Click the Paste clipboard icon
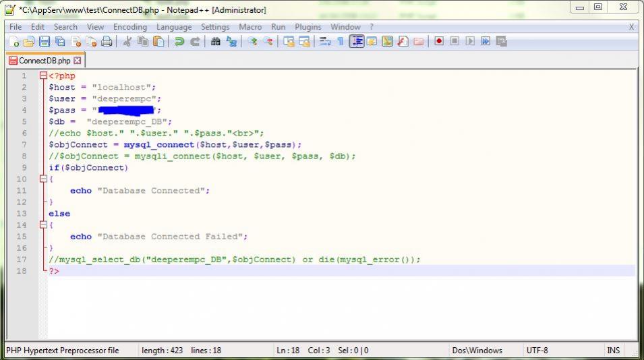This screenshot has height=360, width=644. 158,41
